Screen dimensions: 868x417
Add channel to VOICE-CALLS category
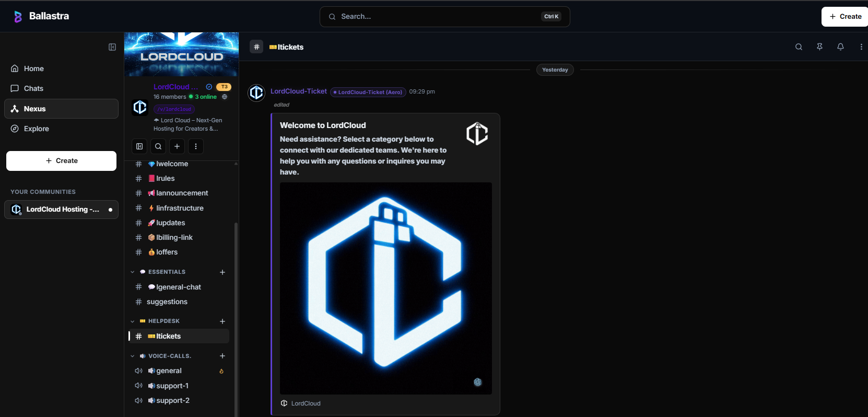222,356
